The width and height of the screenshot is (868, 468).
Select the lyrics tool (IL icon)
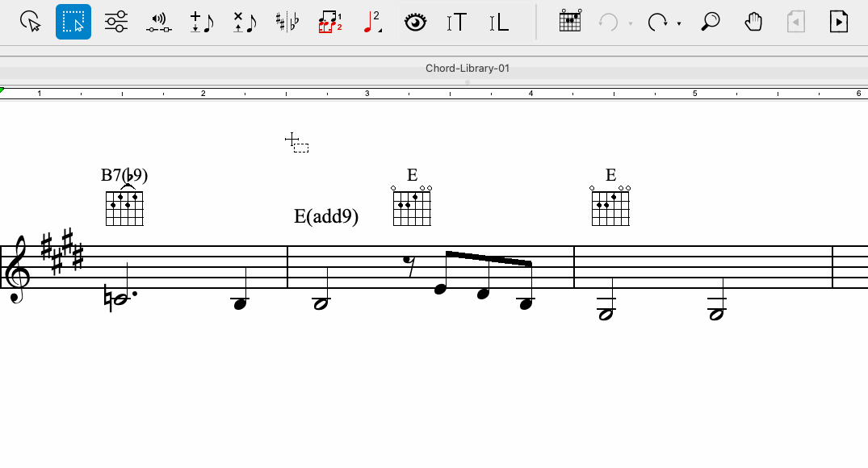[499, 23]
